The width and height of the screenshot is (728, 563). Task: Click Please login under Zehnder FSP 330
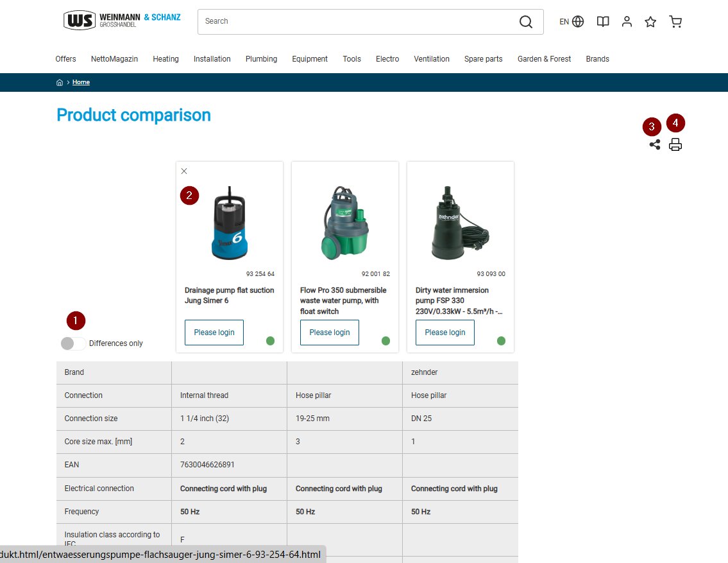tap(444, 333)
